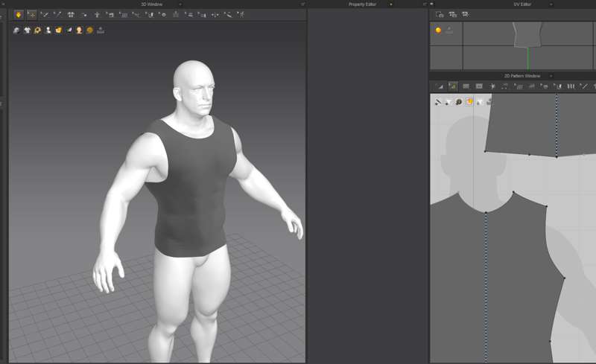Toggle the yellow-ring display icon in 3D view
This screenshot has width=596, height=364.
(x=37, y=31)
